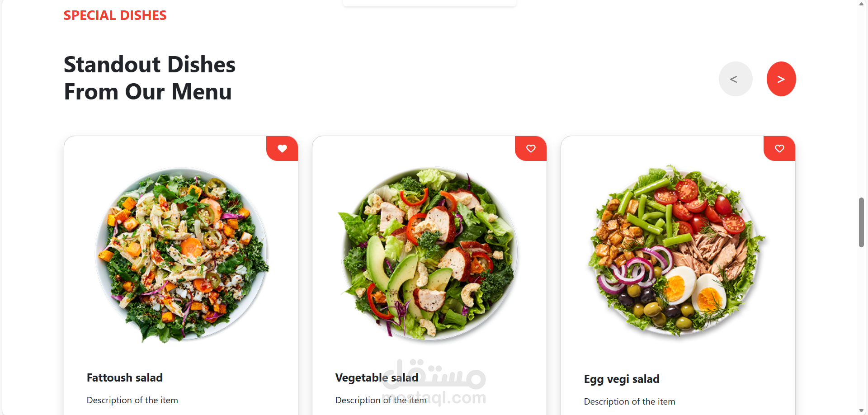This screenshot has width=868, height=415.
Task: Click the Fattoush salad title
Action: [125, 378]
